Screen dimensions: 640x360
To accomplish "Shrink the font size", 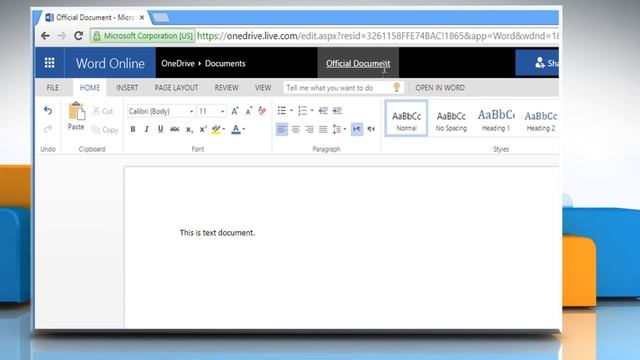I will coord(249,111).
